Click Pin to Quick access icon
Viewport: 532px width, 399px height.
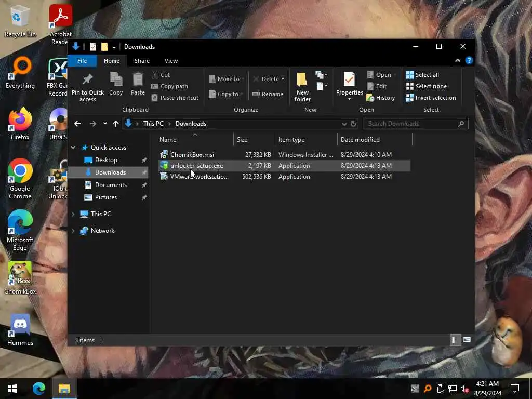pos(87,79)
